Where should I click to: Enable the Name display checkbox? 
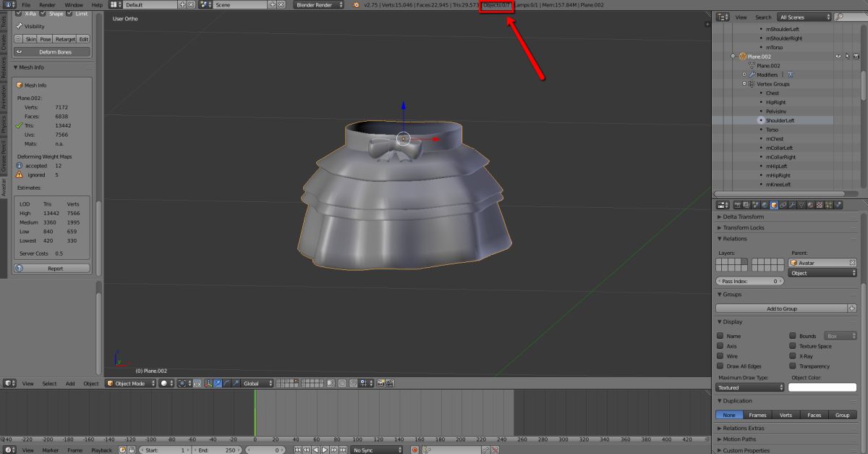(x=720, y=336)
